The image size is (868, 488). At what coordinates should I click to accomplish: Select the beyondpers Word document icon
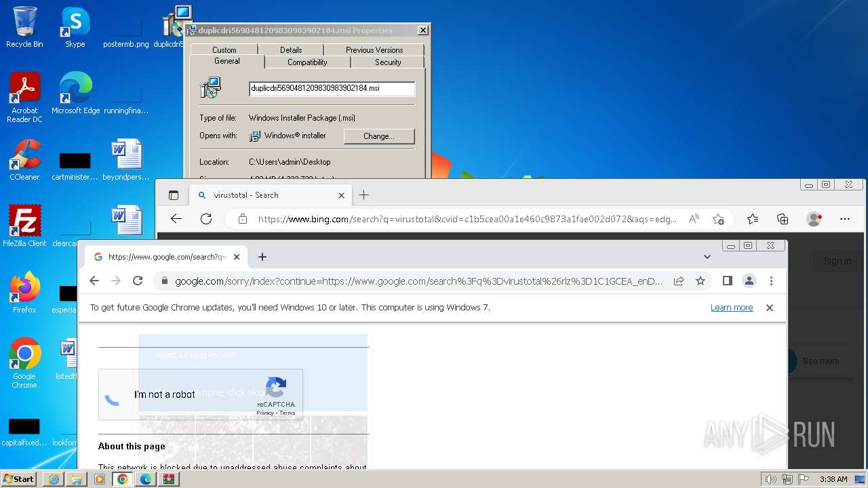coord(126,160)
